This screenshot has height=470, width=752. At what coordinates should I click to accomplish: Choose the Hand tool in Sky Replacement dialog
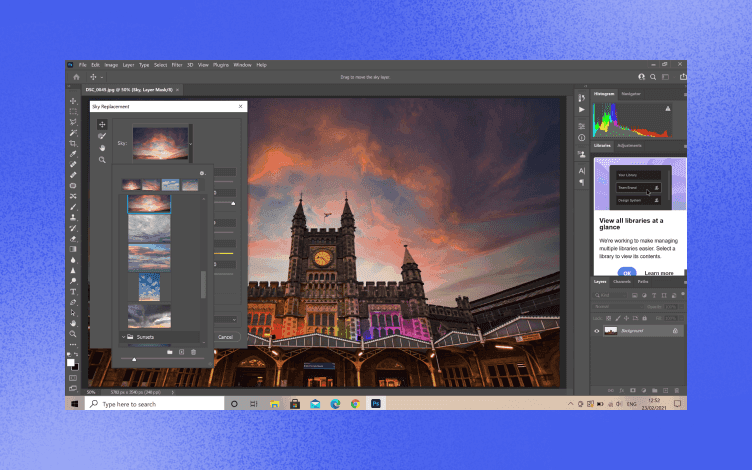click(102, 148)
